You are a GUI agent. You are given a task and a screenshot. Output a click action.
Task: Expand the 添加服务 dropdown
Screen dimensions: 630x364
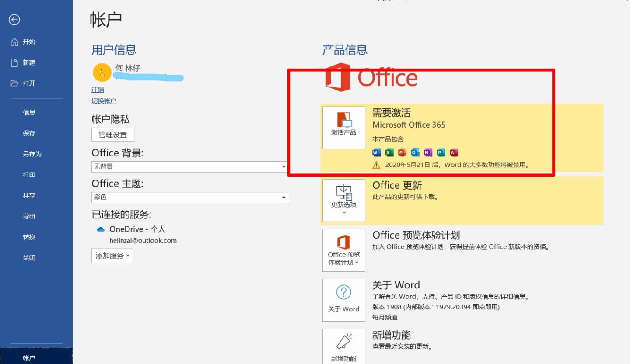(x=112, y=256)
